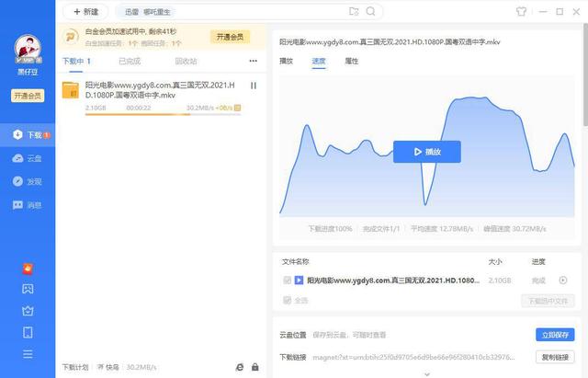Click the crown icon in sidebar
This screenshot has height=378, width=588.
[x=28, y=311]
